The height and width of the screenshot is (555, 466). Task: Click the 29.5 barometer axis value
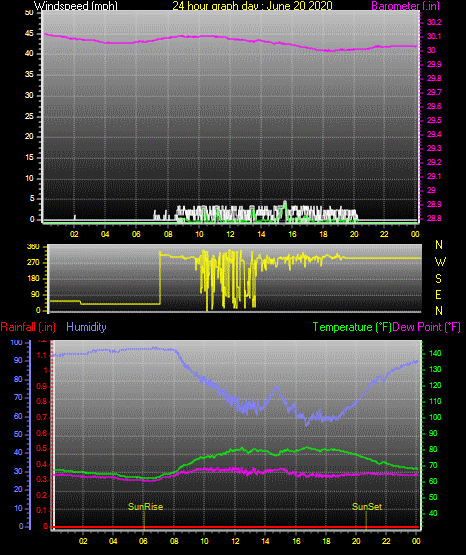coord(434,120)
